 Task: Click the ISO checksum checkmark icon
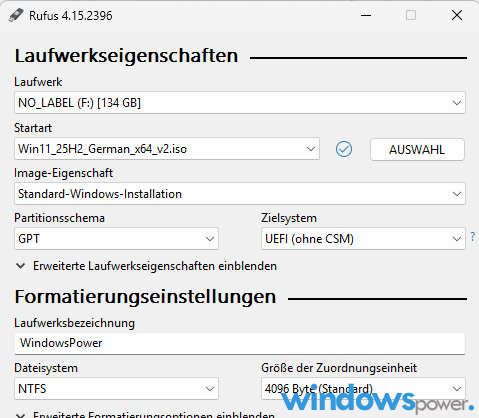[344, 149]
